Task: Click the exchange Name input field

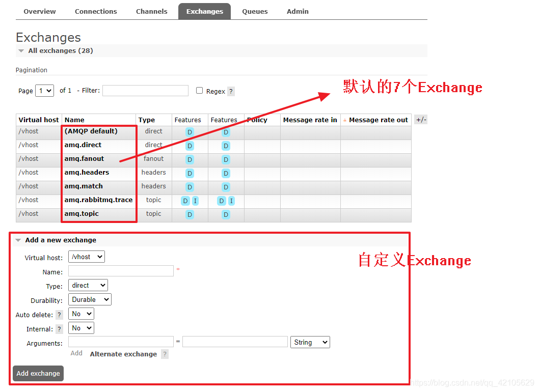Action: click(121, 271)
